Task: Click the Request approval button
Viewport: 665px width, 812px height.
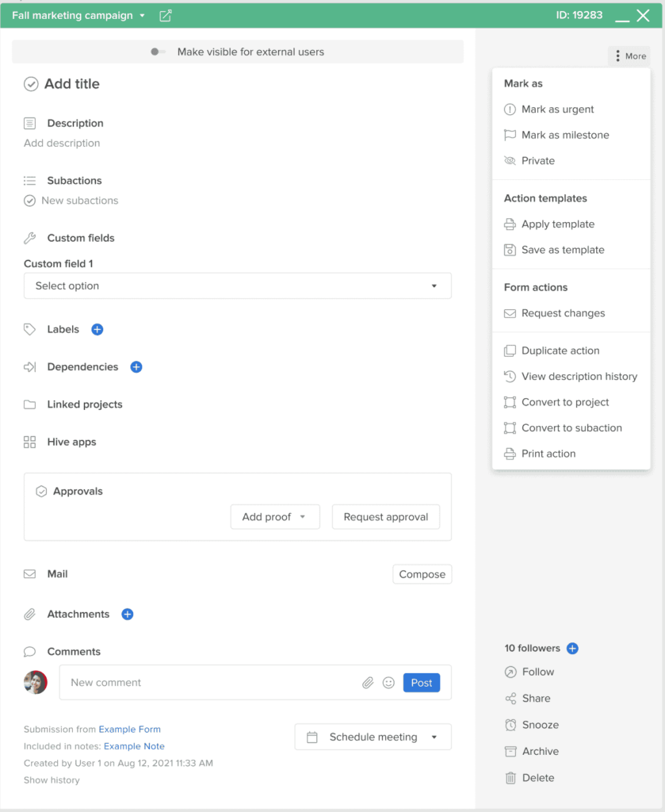Action: [x=386, y=517]
